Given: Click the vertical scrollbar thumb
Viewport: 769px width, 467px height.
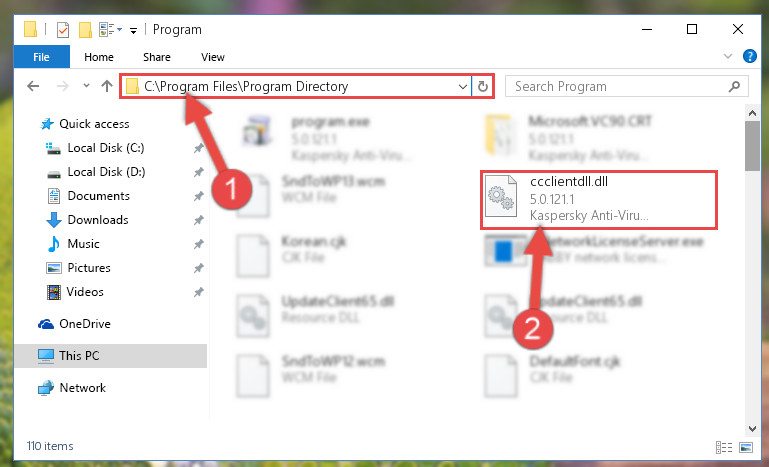Looking at the screenshot, I should [x=752, y=145].
